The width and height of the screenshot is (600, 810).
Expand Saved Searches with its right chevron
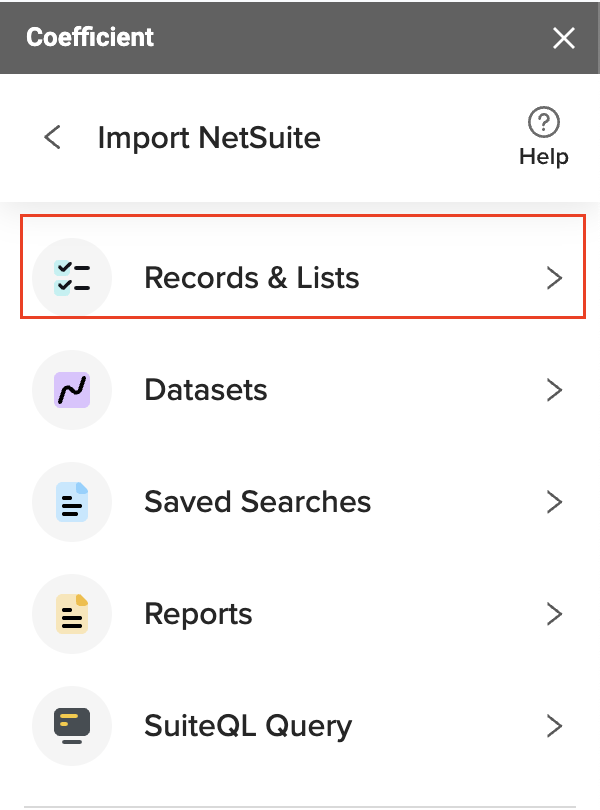[555, 502]
